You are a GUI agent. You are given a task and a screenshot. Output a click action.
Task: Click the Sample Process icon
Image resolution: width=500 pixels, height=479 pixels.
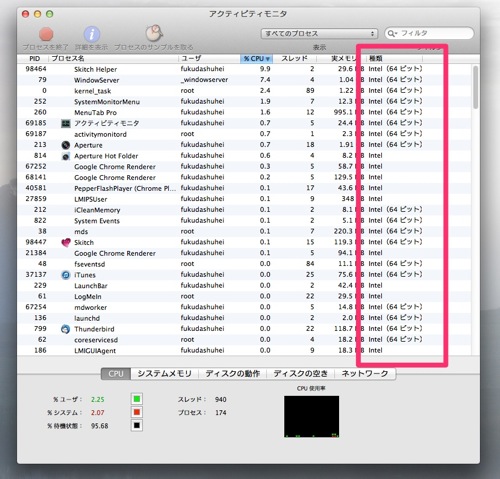(154, 33)
